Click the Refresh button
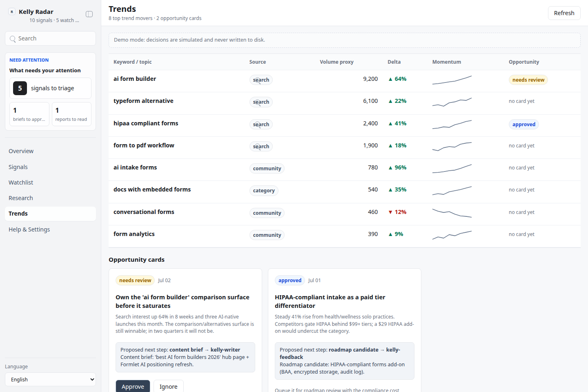 [x=564, y=13]
